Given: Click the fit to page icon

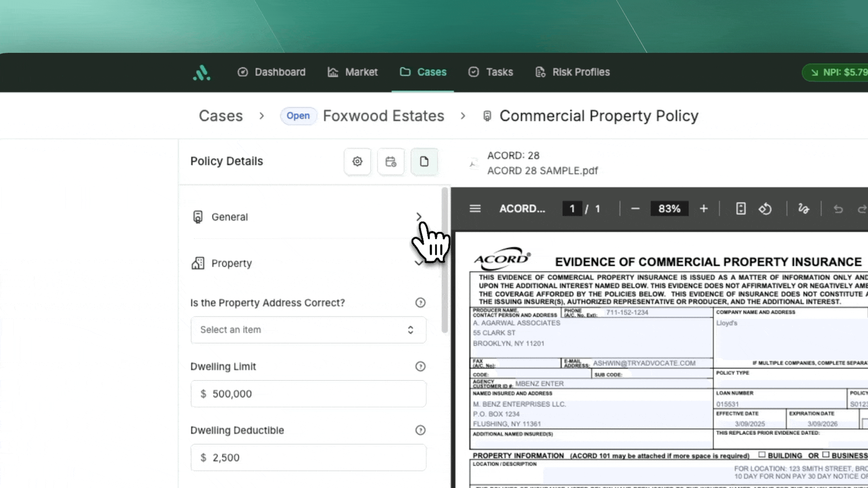Looking at the screenshot, I should pos(741,209).
